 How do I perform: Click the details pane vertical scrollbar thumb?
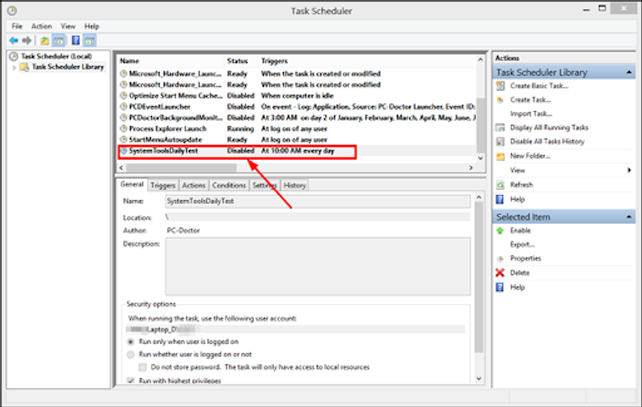pos(479,277)
